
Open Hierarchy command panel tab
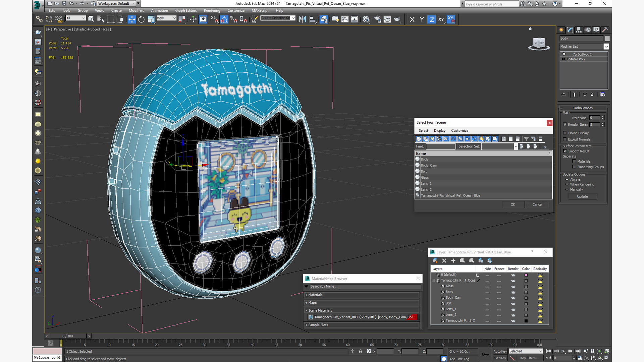point(579,30)
